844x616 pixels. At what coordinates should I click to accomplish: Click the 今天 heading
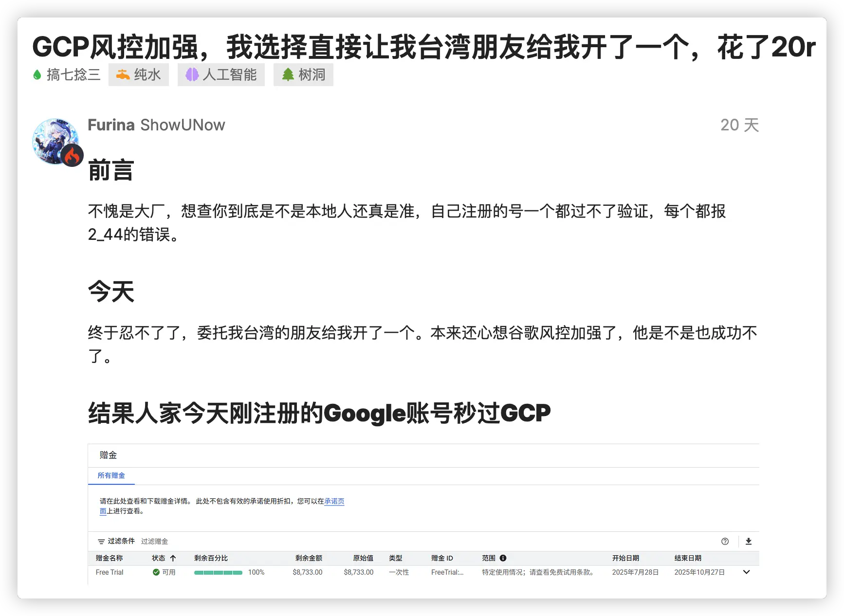pyautogui.click(x=111, y=291)
